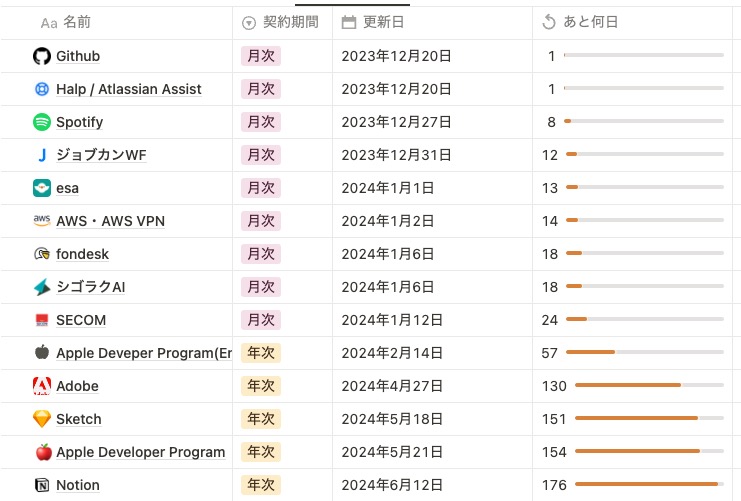Click the blue J icon for ジョブカンWF
741x501 pixels.
click(x=42, y=155)
